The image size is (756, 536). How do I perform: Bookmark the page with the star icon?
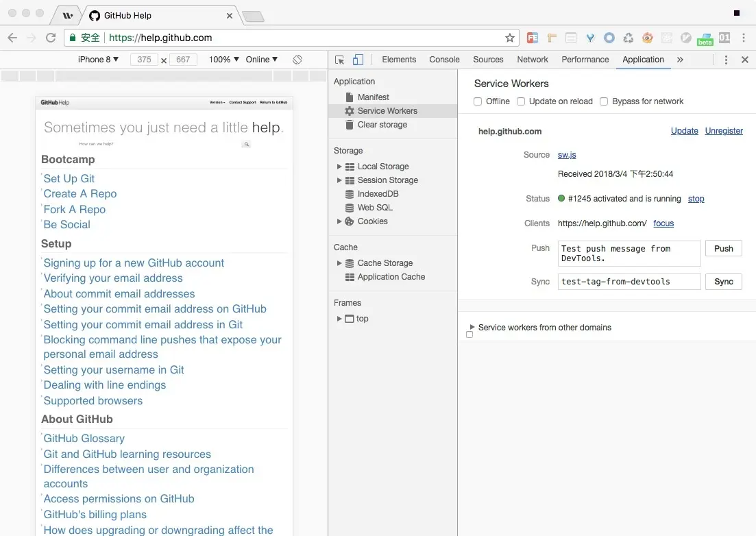(510, 38)
